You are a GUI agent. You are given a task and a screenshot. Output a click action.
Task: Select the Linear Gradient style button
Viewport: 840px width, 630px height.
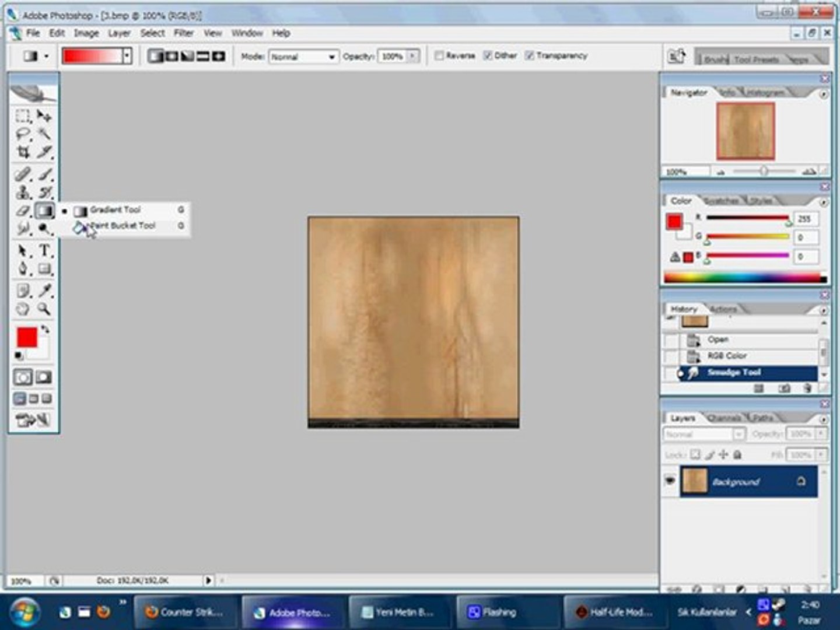[156, 57]
